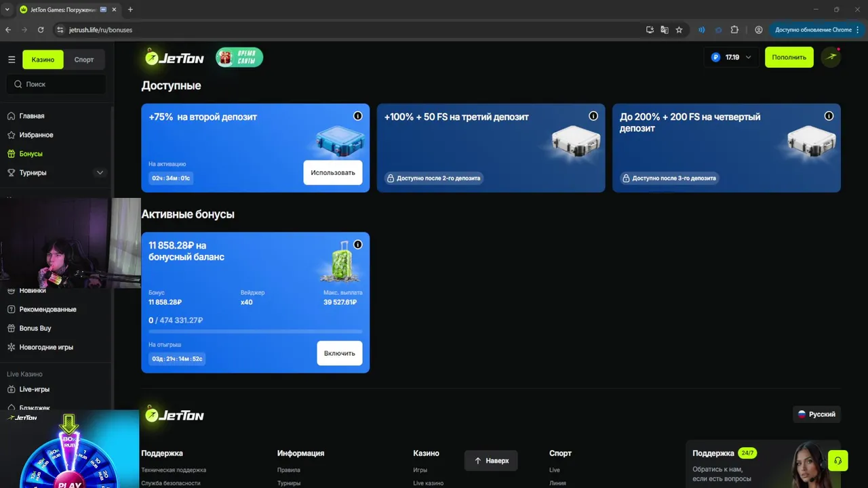Click the Служба безопасности footer link
Image resolution: width=868 pixels, height=488 pixels.
171,483
